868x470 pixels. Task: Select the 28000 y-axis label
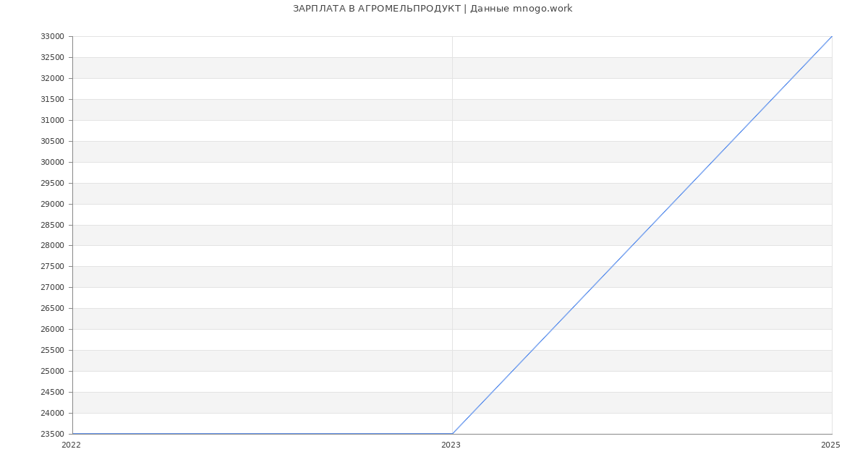click(x=52, y=246)
